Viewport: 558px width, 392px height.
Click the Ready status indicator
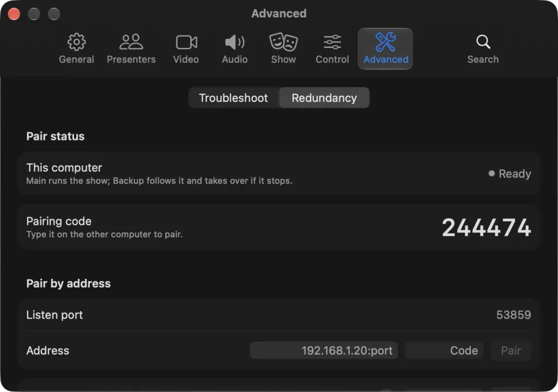(510, 174)
